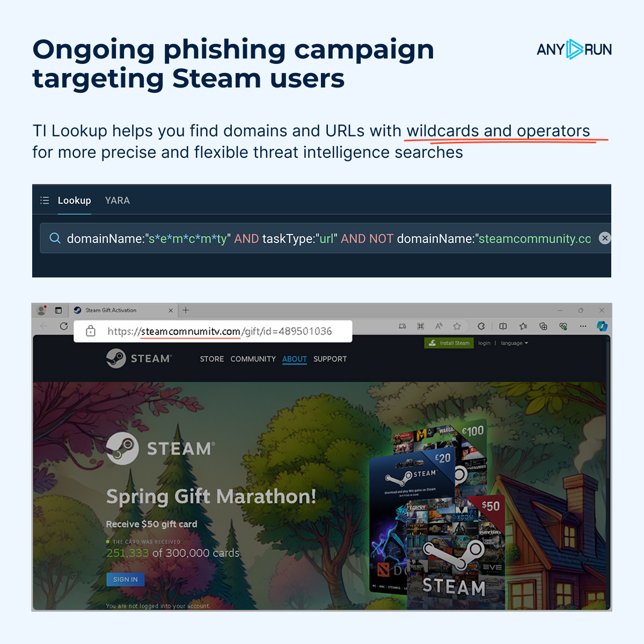Open the COMMUNITY menu item
This screenshot has height=644, width=644.
[x=253, y=359]
